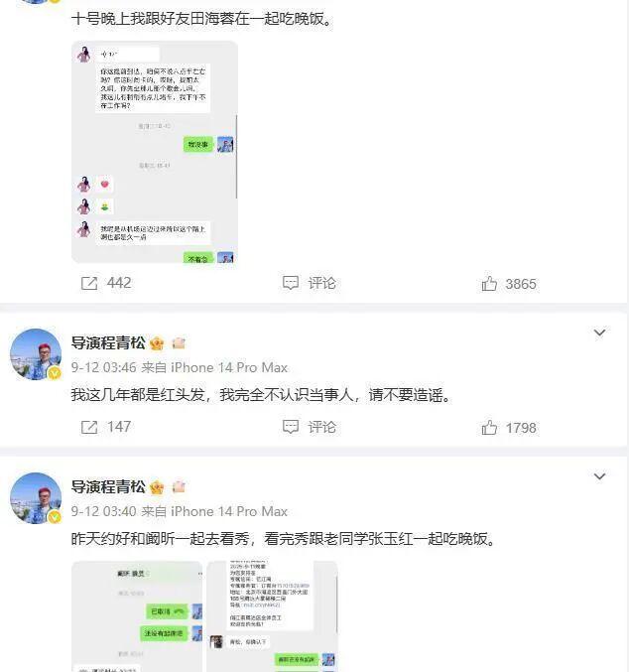
Task: Open the profile avatar on the 03:40 post
Action: [x=36, y=498]
